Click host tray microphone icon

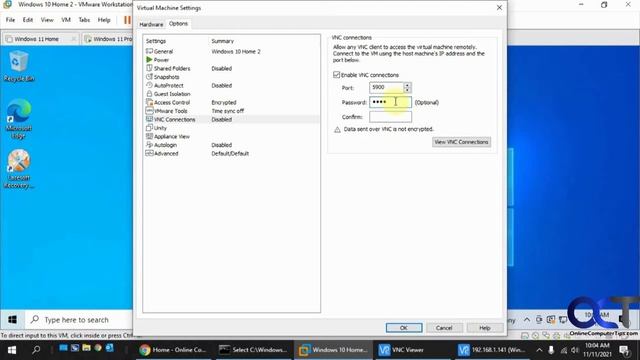click(551, 350)
